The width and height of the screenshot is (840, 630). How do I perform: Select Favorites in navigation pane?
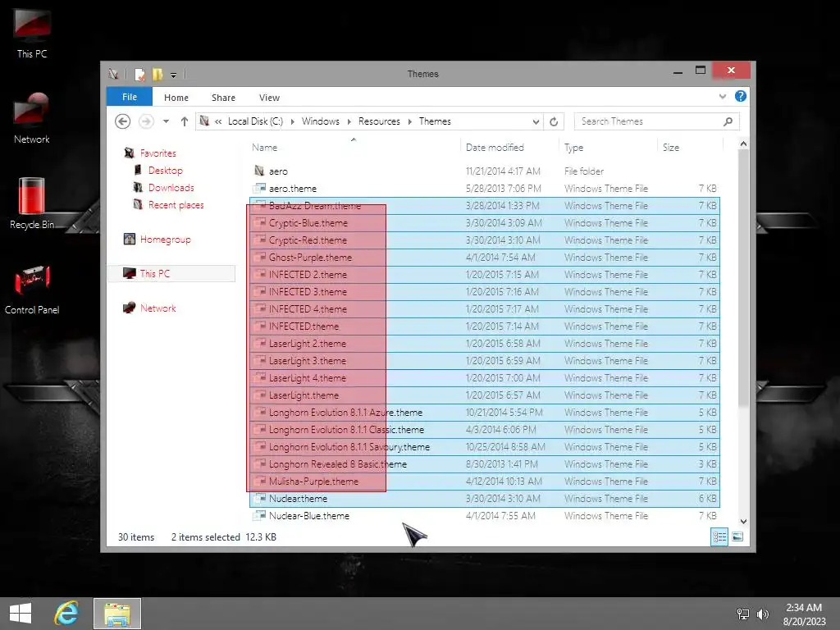click(158, 153)
